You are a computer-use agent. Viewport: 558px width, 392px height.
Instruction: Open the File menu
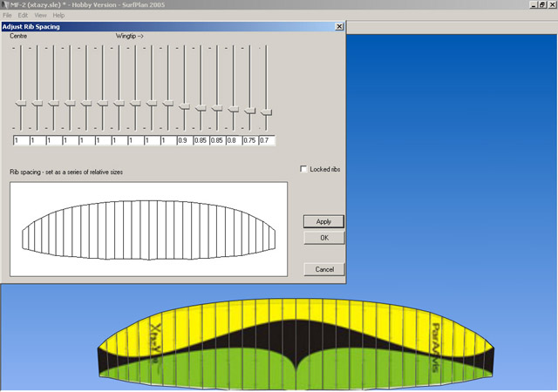(9, 16)
